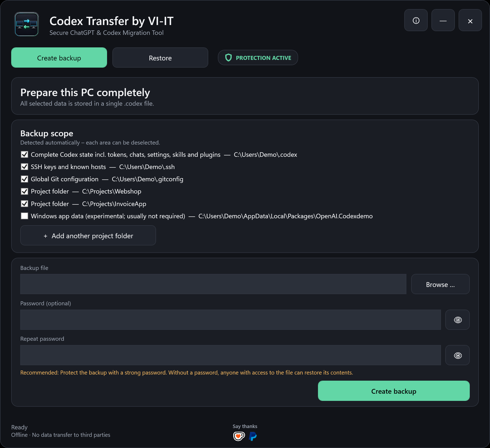Add another project folder
490x448 pixels.
pyautogui.click(x=88, y=236)
